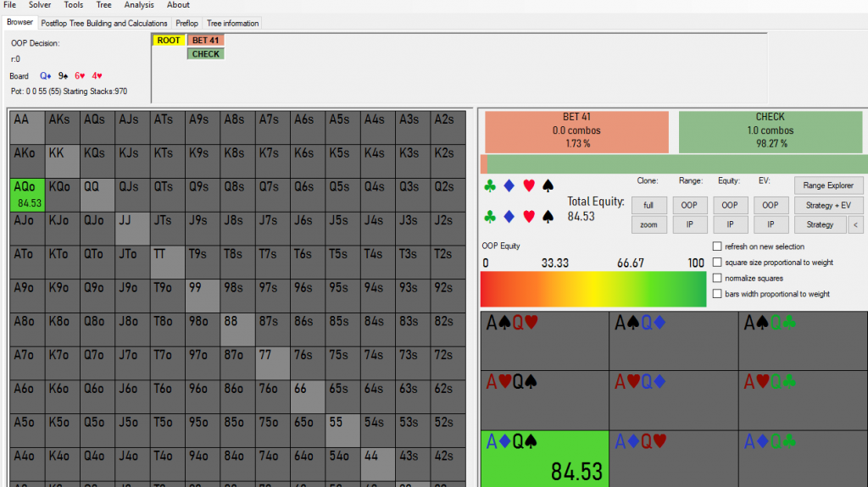Show IP equity
The height and width of the screenshot is (487, 868).
(730, 224)
